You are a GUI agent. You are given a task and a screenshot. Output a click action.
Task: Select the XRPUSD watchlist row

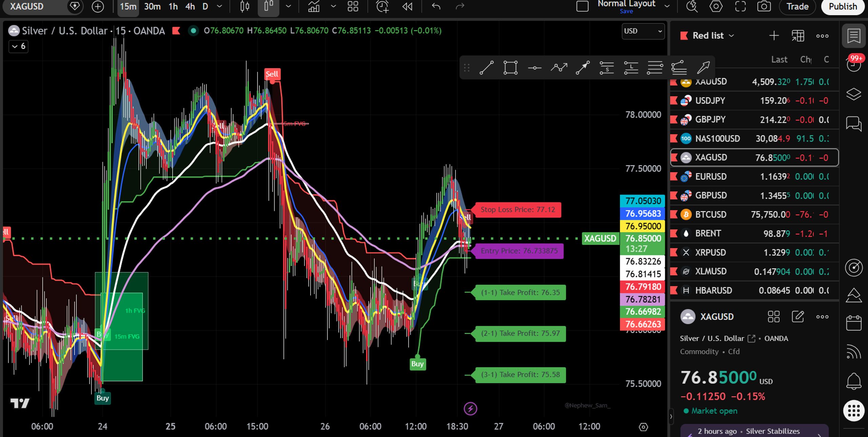754,252
